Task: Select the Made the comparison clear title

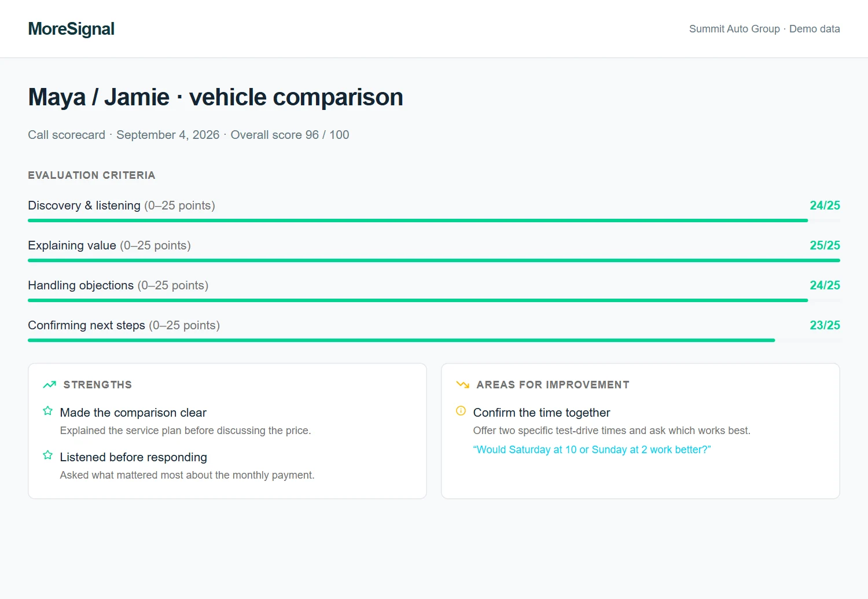Action: point(133,413)
